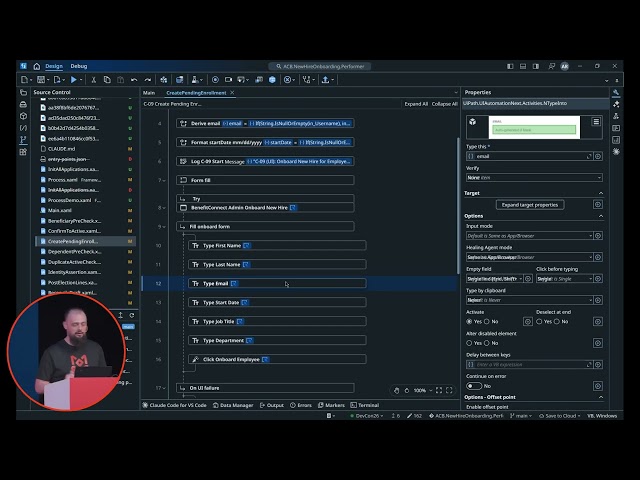Open the Output panel tab
The width and height of the screenshot is (640, 480).
272,405
